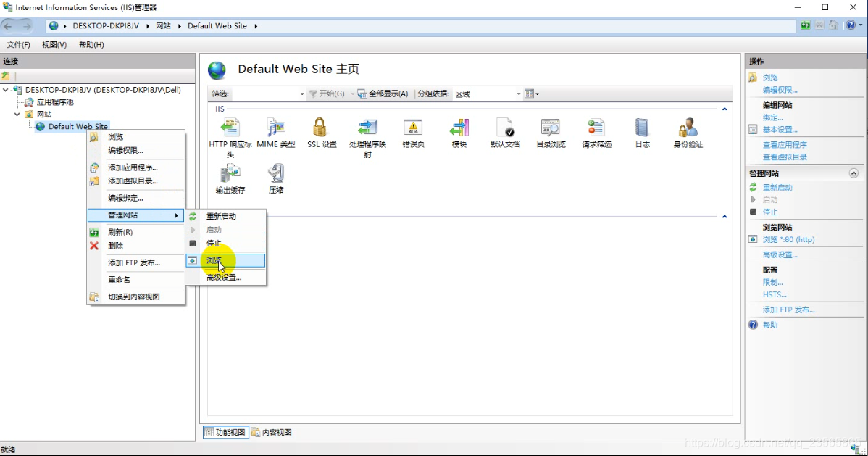Choose 添加 FTP 发布... in the context menu
The height and width of the screenshot is (456, 868).
(136, 262)
